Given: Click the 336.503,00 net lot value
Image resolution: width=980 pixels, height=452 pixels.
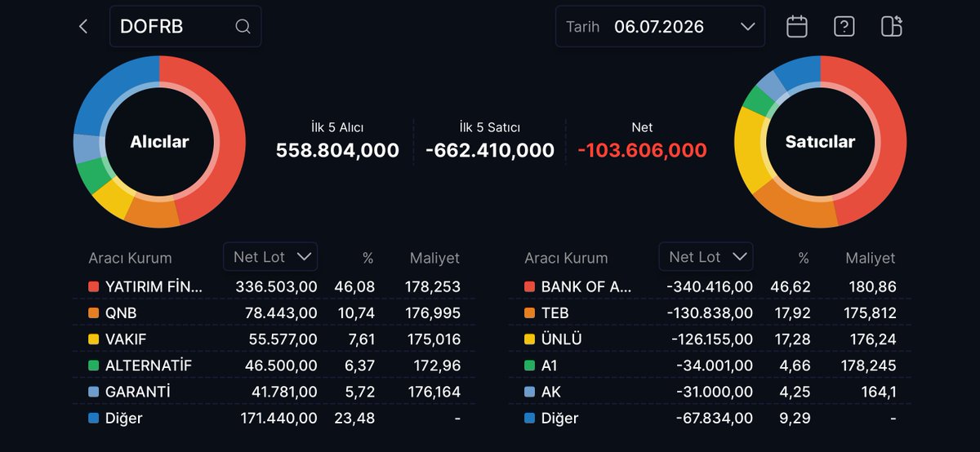Looking at the screenshot, I should click(x=276, y=287).
